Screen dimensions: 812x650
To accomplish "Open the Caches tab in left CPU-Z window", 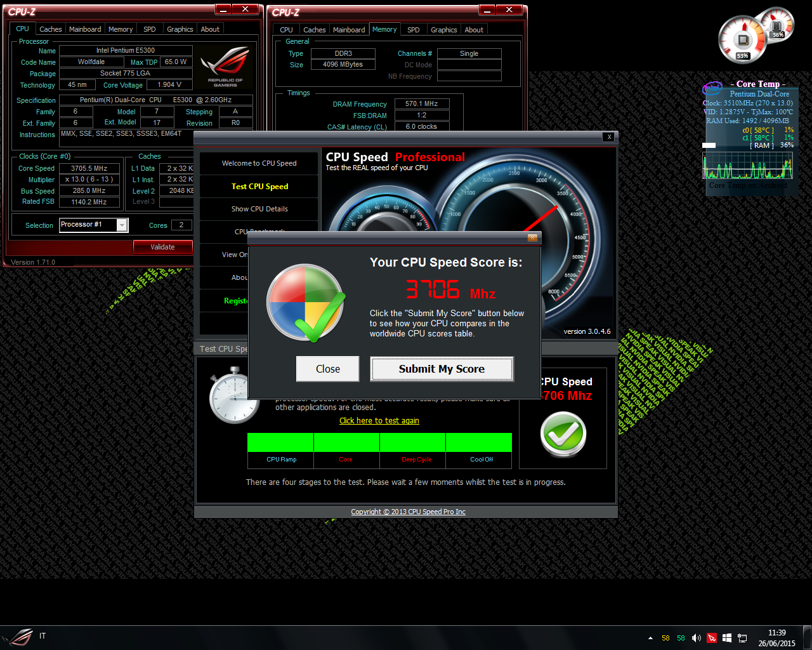I will coord(51,29).
